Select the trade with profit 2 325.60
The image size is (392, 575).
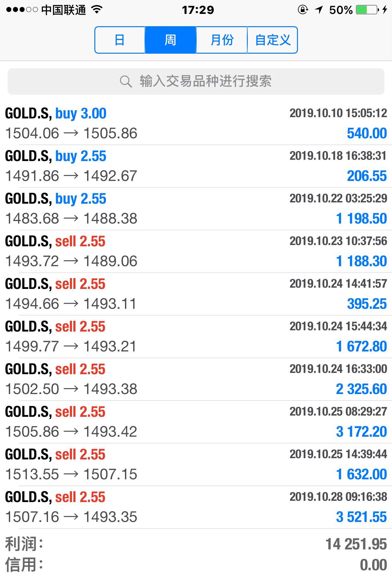tap(196, 379)
